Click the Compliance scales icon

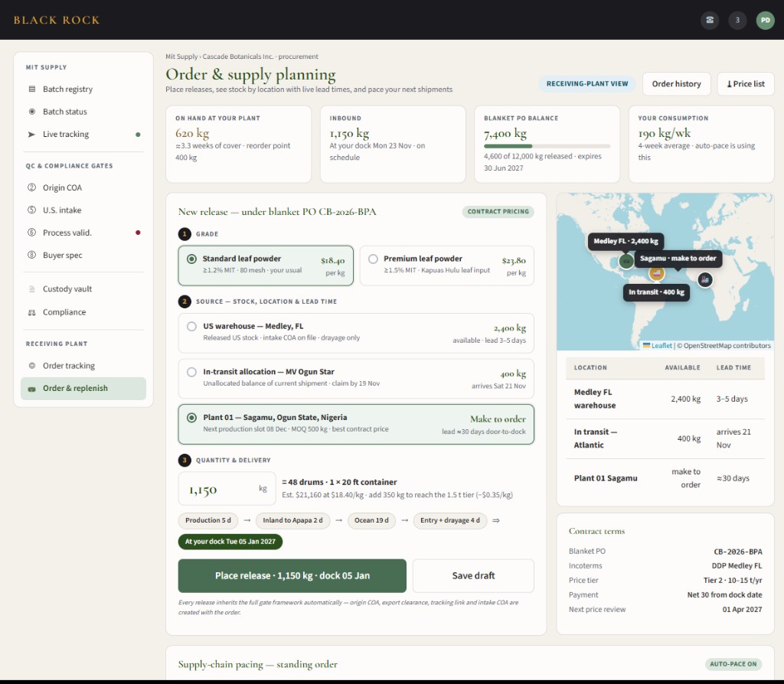(32, 312)
